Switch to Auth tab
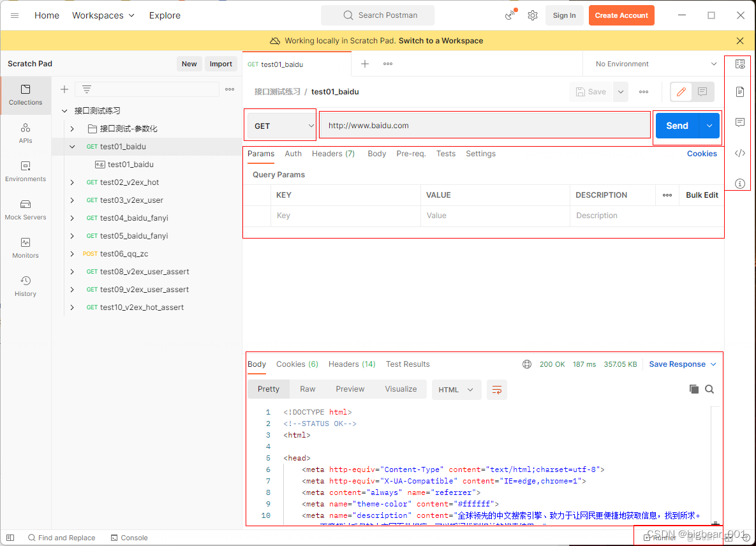This screenshot has width=756, height=546. (x=293, y=154)
